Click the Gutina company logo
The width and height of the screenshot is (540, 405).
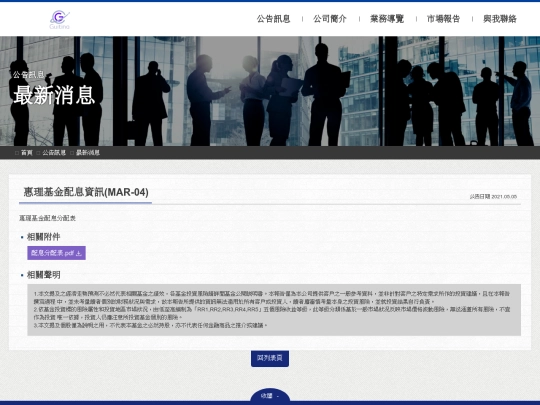coord(60,20)
